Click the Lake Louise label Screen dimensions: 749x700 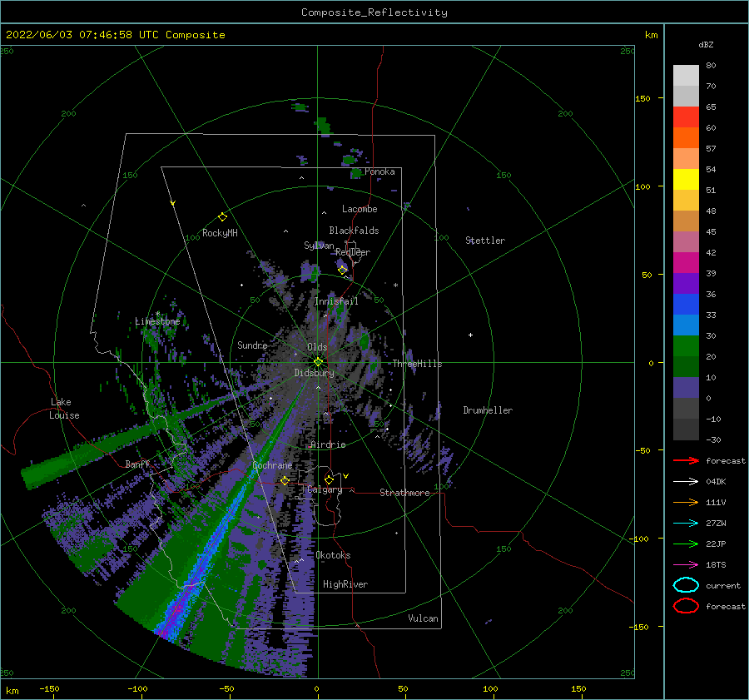(64, 409)
